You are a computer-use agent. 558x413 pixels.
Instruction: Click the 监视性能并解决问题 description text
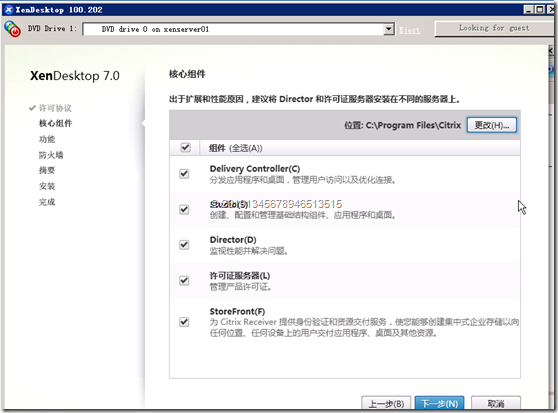(x=249, y=251)
